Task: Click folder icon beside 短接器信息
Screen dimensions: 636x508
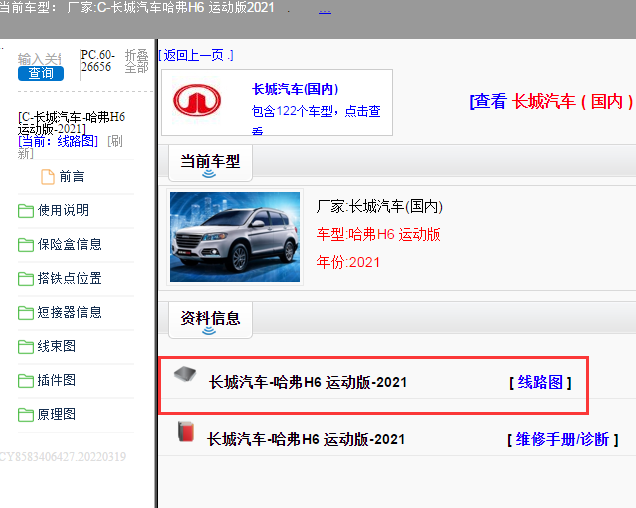Action: click(x=26, y=313)
